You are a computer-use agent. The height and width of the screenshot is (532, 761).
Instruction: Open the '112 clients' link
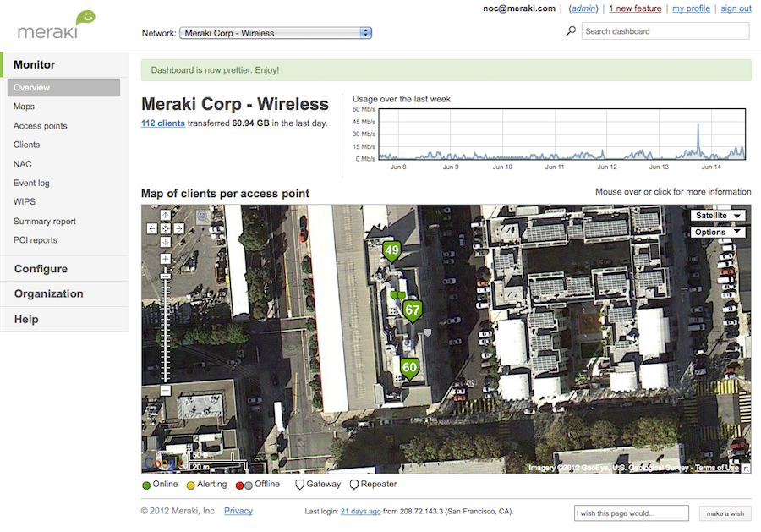(x=163, y=123)
